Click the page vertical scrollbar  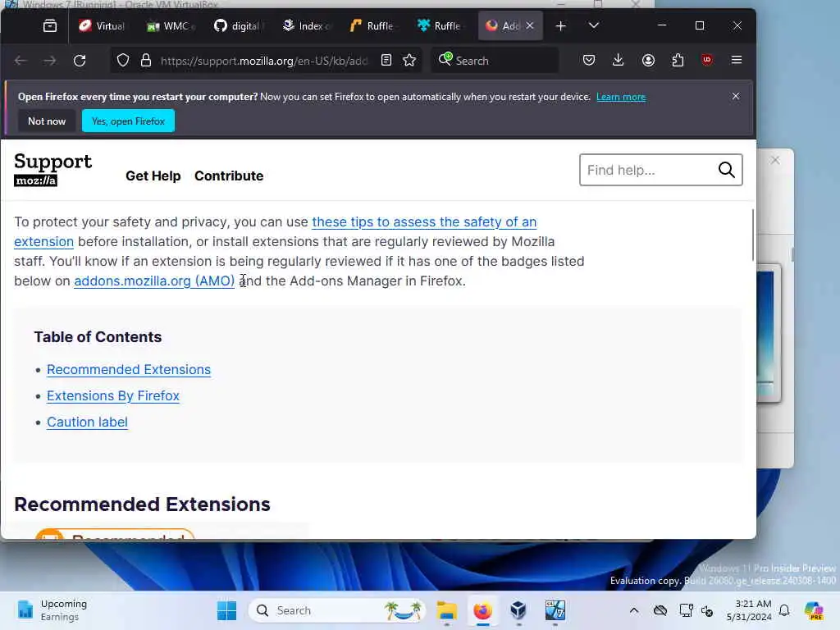point(753,235)
